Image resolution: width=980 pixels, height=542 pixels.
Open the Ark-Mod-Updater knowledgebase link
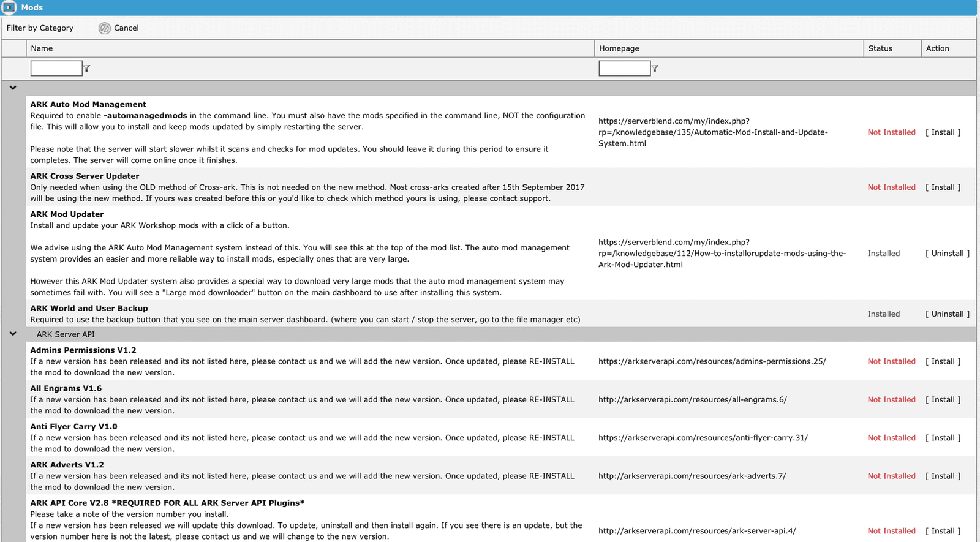[722, 254]
